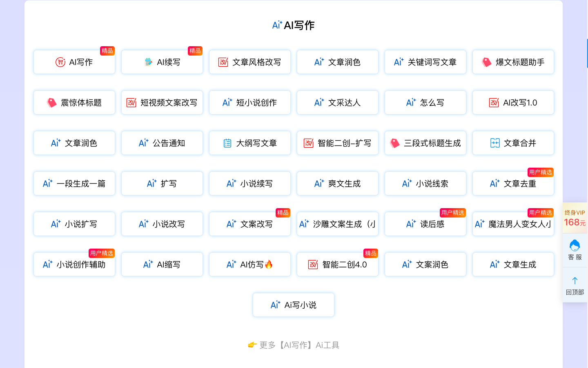Open the AI续写 pencil icon tool

(x=148, y=62)
